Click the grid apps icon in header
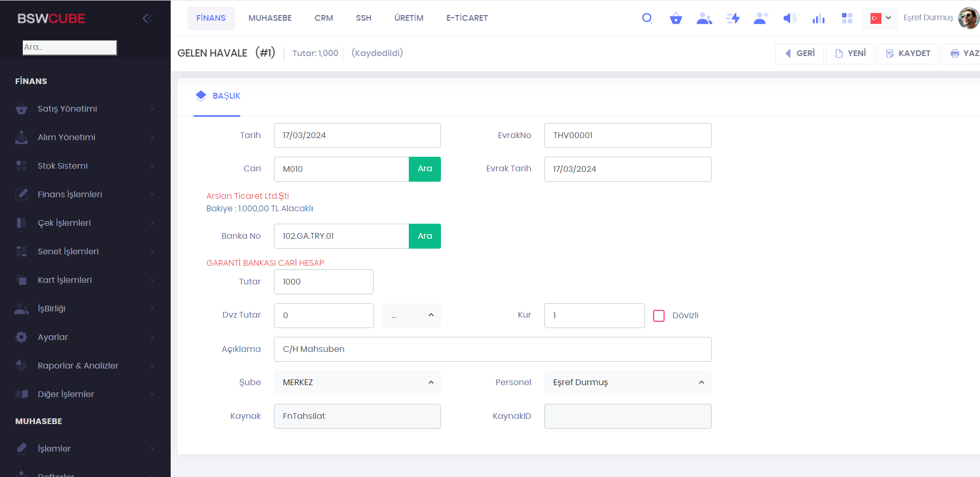Viewport: 980px width, 477px height. click(847, 18)
